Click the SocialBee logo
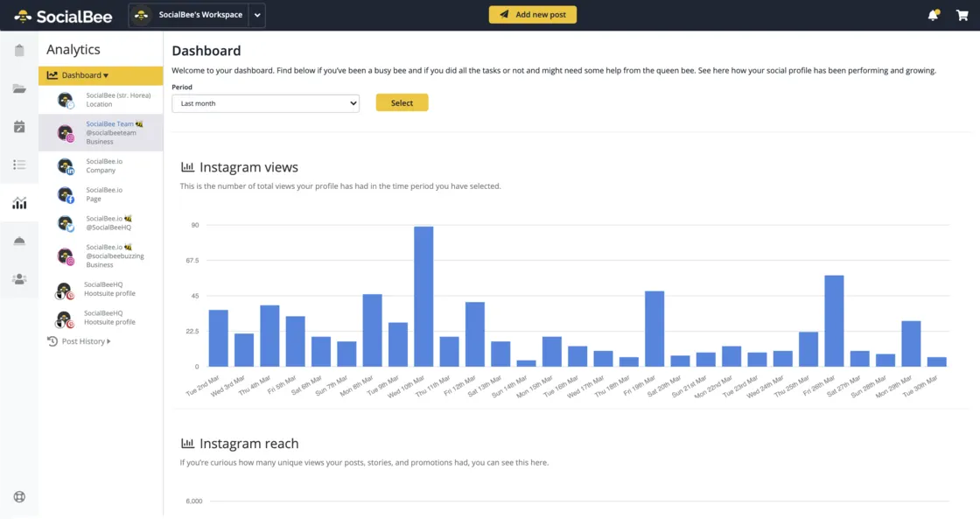The width and height of the screenshot is (980, 519). tap(63, 17)
